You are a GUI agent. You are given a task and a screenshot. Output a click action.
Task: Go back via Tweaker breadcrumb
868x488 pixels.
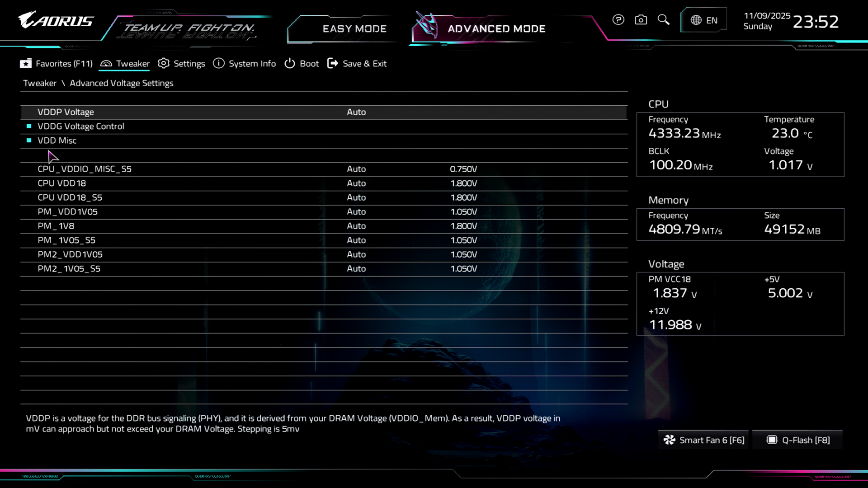click(x=40, y=83)
